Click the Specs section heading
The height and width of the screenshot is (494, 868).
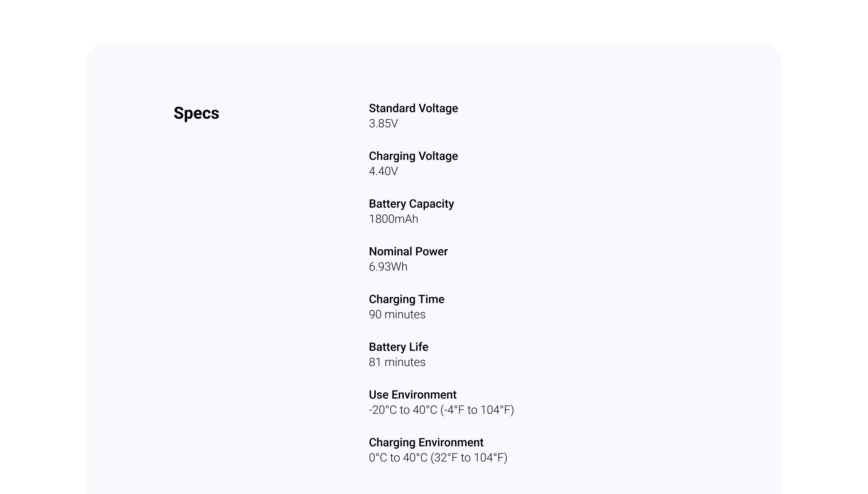point(196,113)
